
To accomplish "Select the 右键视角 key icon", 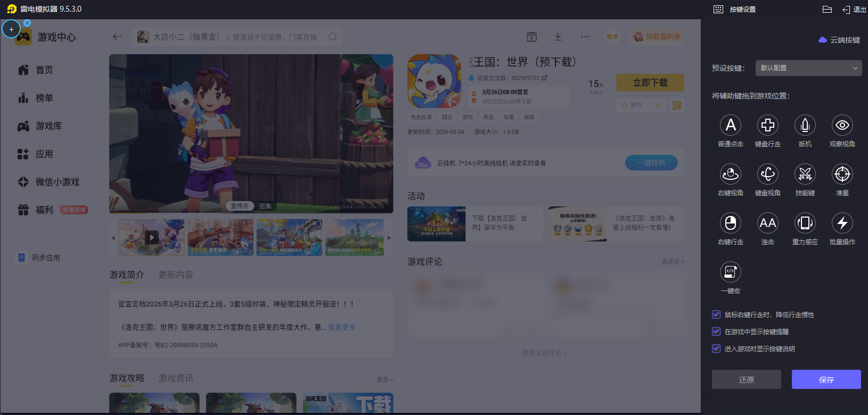I will [x=731, y=174].
